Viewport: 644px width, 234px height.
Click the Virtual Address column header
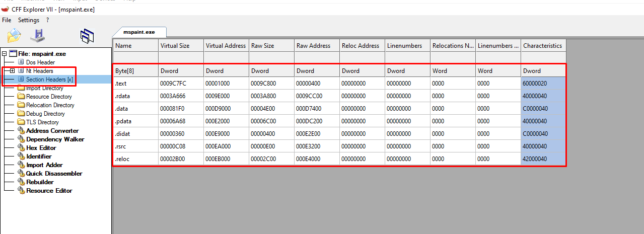pos(226,45)
